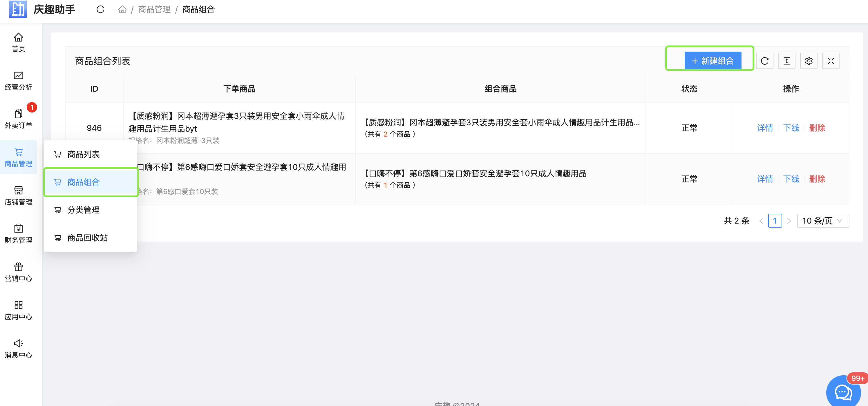This screenshot has width=868, height=406.
Task: Open 外卖订单 sidebar item
Action: tap(19, 119)
